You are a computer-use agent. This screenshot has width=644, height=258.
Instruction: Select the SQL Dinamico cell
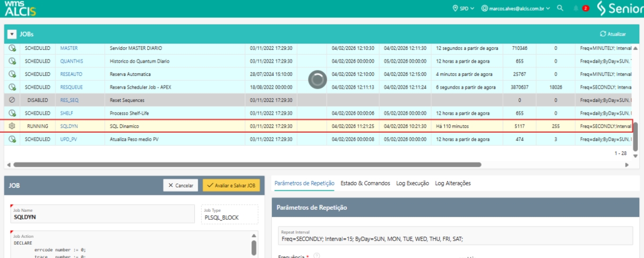(x=175, y=126)
